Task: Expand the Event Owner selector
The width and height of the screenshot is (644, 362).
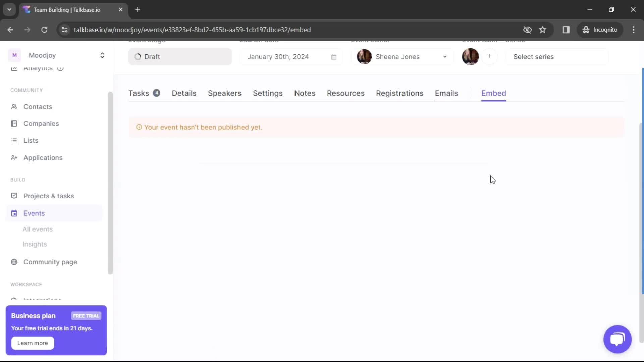Action: [x=444, y=57]
